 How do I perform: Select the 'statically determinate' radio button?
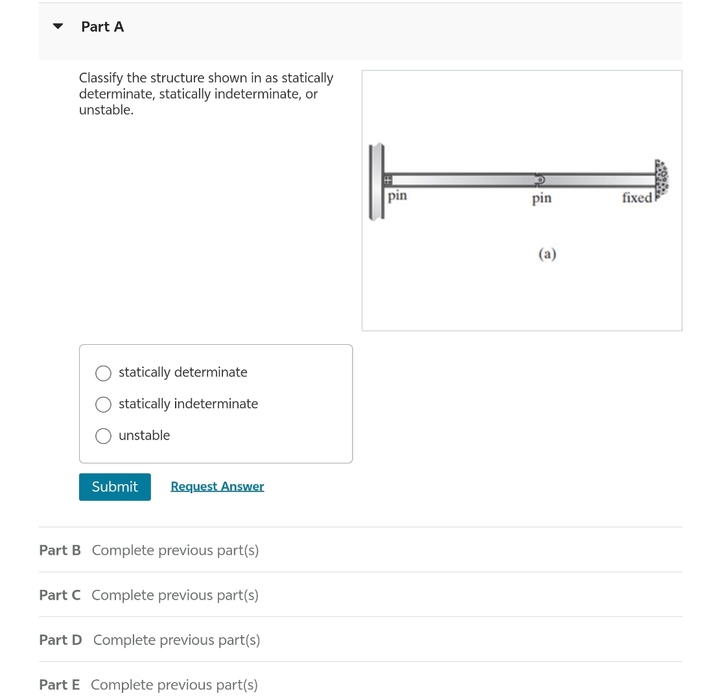pos(103,373)
